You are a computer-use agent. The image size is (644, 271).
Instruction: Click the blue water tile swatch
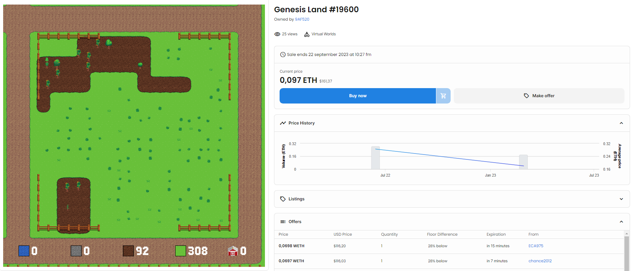pyautogui.click(x=24, y=251)
